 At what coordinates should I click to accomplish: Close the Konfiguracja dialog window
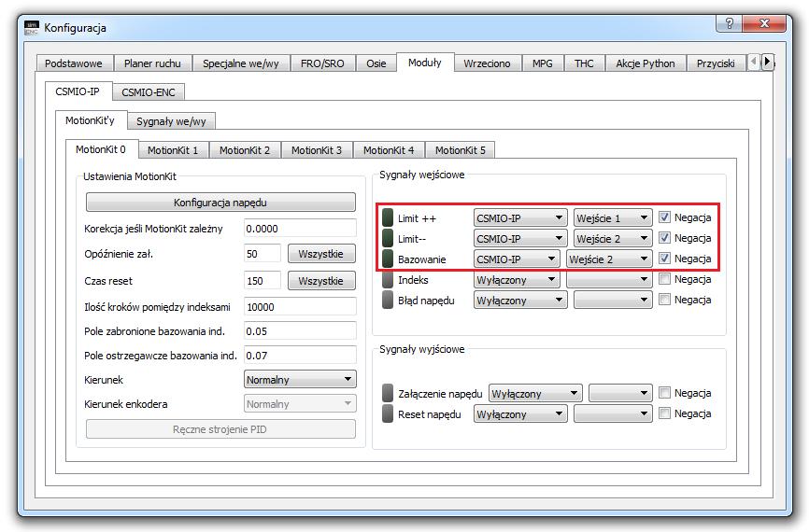click(764, 23)
